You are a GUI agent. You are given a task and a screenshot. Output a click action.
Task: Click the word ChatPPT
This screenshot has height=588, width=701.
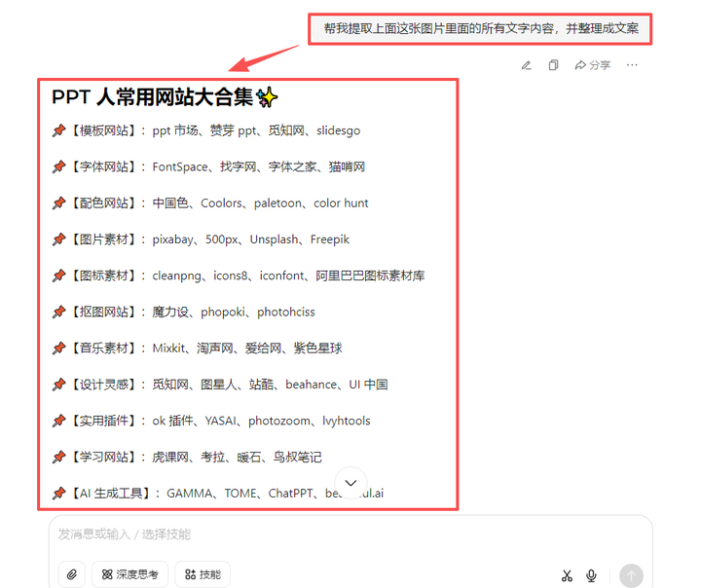290,494
